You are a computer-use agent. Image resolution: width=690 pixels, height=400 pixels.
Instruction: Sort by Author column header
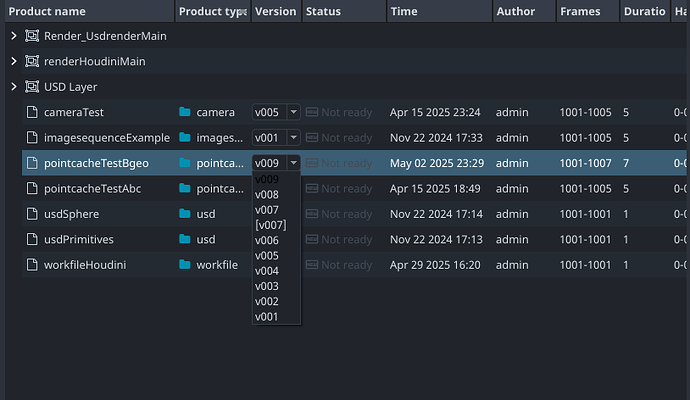click(x=524, y=11)
